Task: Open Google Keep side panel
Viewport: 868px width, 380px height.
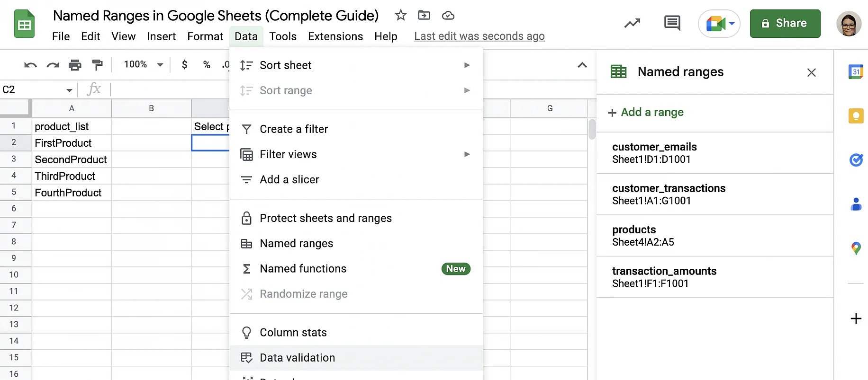Action: point(856,116)
